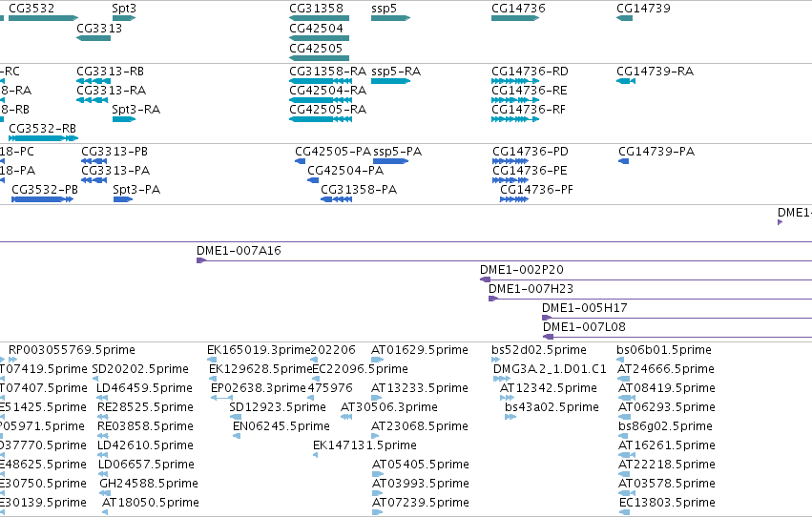Select transcript CG42505-RA
Screen dimensions: 812x517
click(321, 119)
